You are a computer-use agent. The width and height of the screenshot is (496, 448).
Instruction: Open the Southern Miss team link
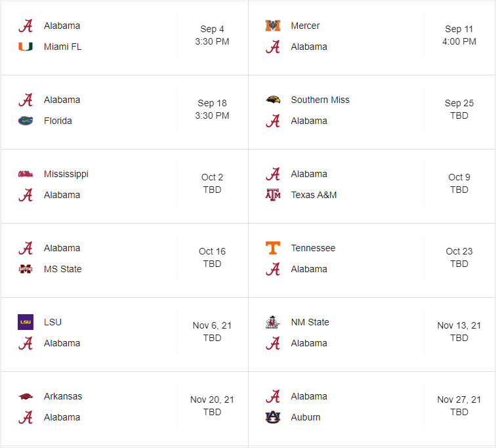click(x=320, y=100)
